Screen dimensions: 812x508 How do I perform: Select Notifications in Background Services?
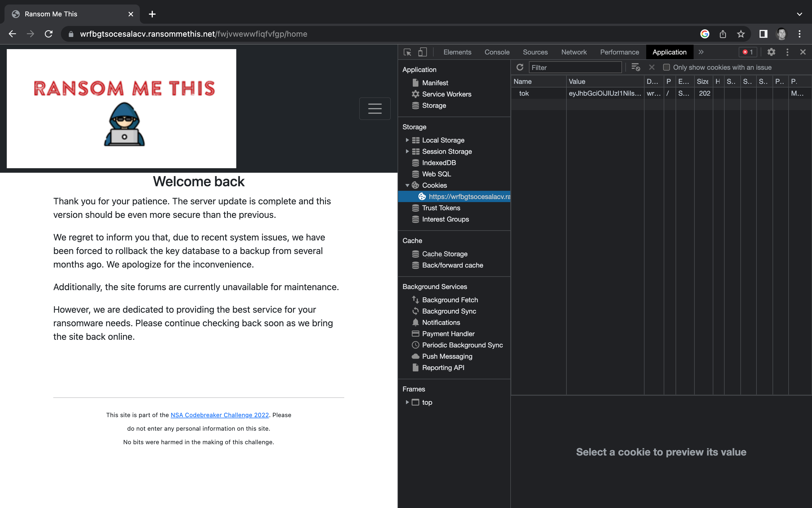(x=441, y=323)
